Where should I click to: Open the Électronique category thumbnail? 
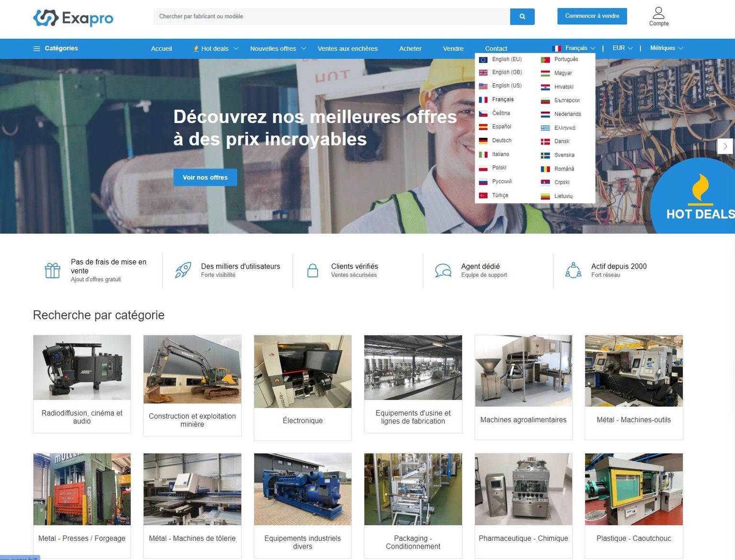coord(302,372)
